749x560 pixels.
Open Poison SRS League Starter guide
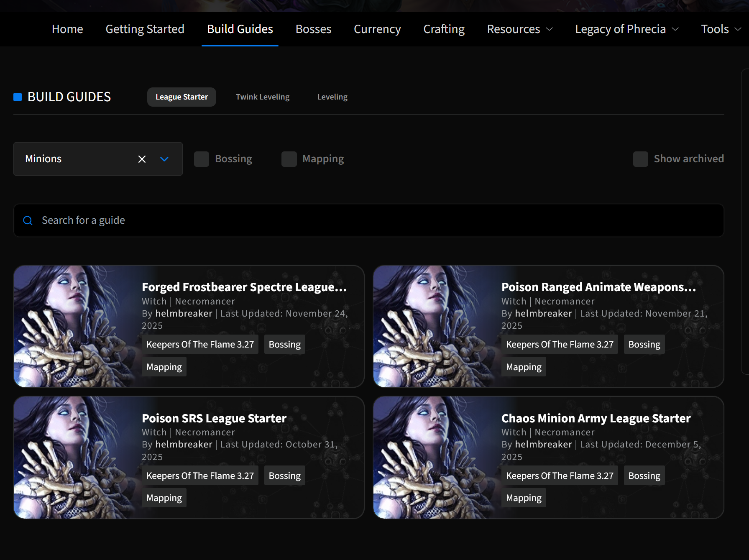tap(214, 418)
